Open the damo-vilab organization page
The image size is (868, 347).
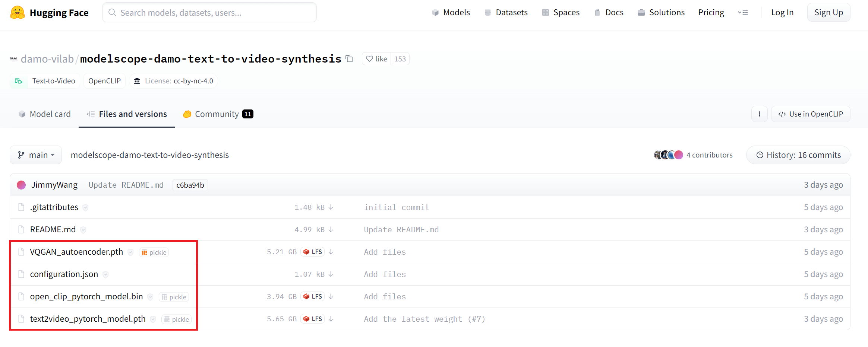click(47, 58)
